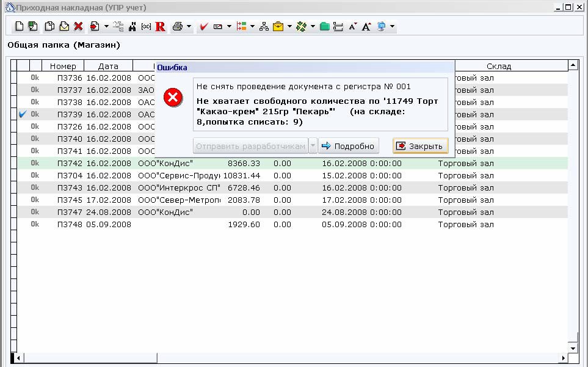Screen dimensions: 588x367
Task: Click the green folder icon
Action: [325, 26]
